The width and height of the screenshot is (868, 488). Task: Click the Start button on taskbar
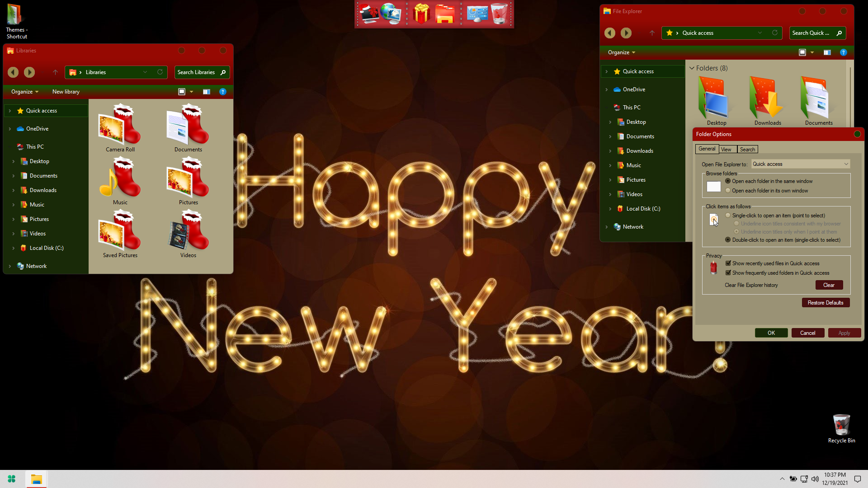click(12, 479)
